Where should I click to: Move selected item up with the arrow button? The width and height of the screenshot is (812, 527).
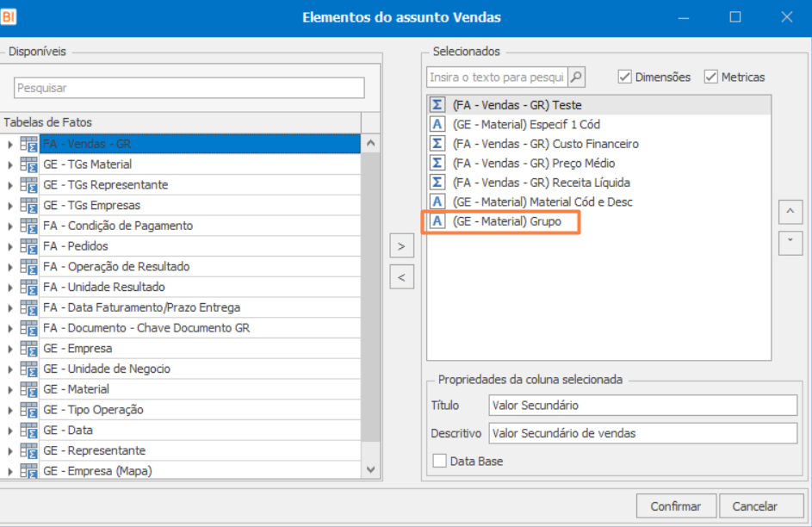click(x=790, y=211)
